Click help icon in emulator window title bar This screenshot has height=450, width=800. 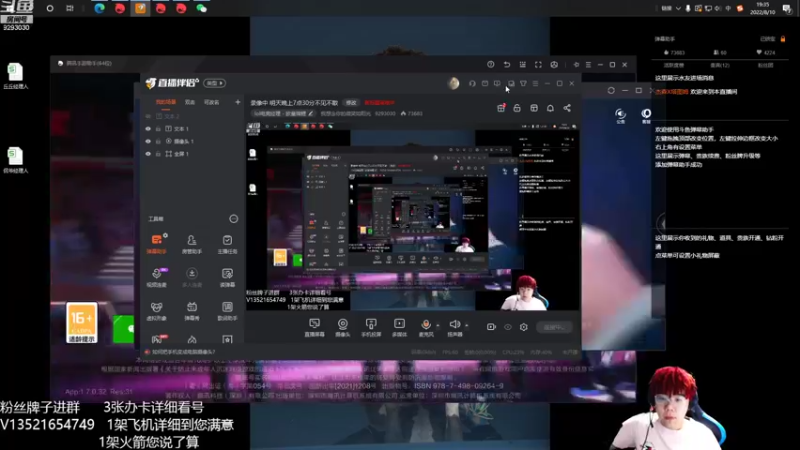tap(490, 65)
